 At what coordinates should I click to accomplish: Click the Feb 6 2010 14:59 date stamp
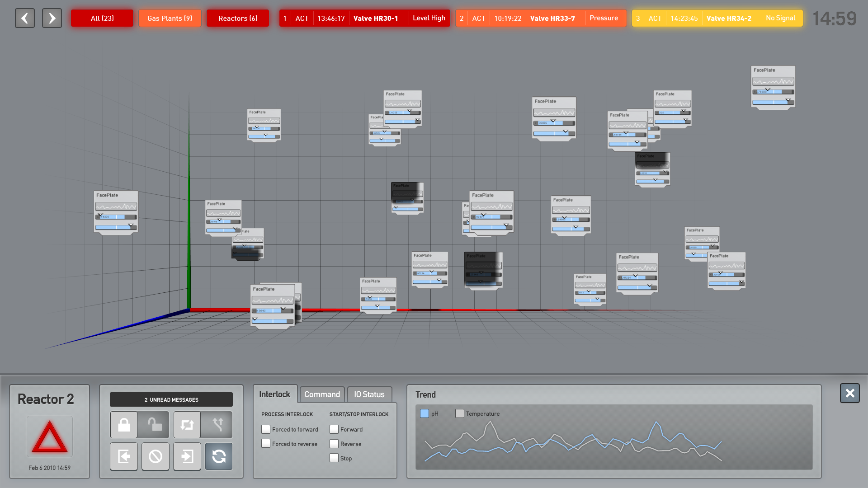(49, 468)
